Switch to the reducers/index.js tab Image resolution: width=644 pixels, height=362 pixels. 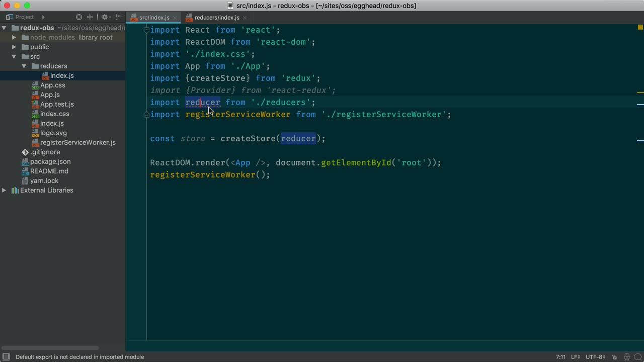pyautogui.click(x=216, y=18)
